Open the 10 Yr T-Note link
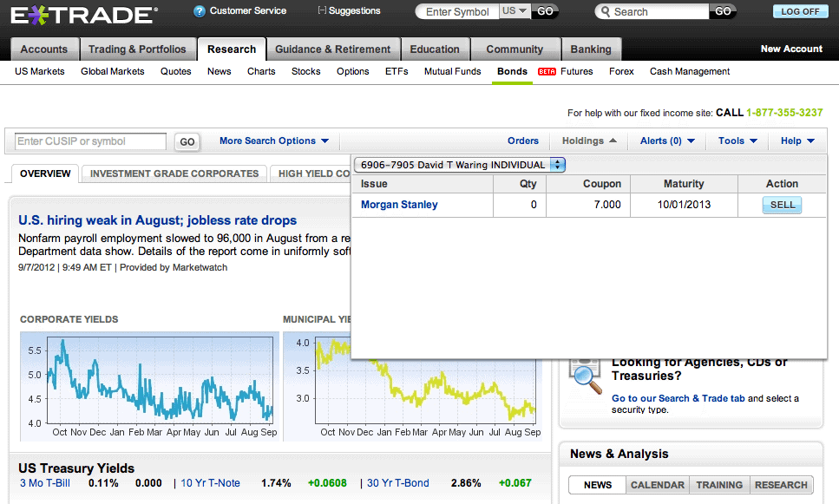Image resolution: width=839 pixels, height=504 pixels. pos(210,483)
